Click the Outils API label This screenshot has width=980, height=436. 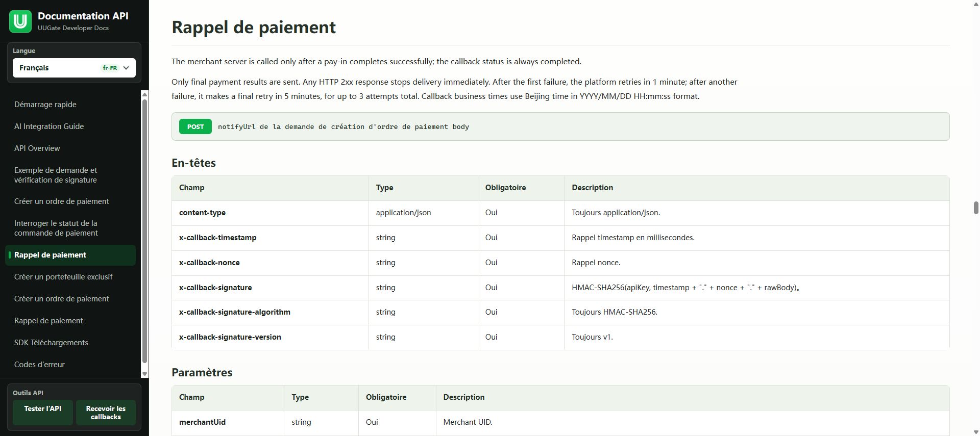(x=28, y=393)
